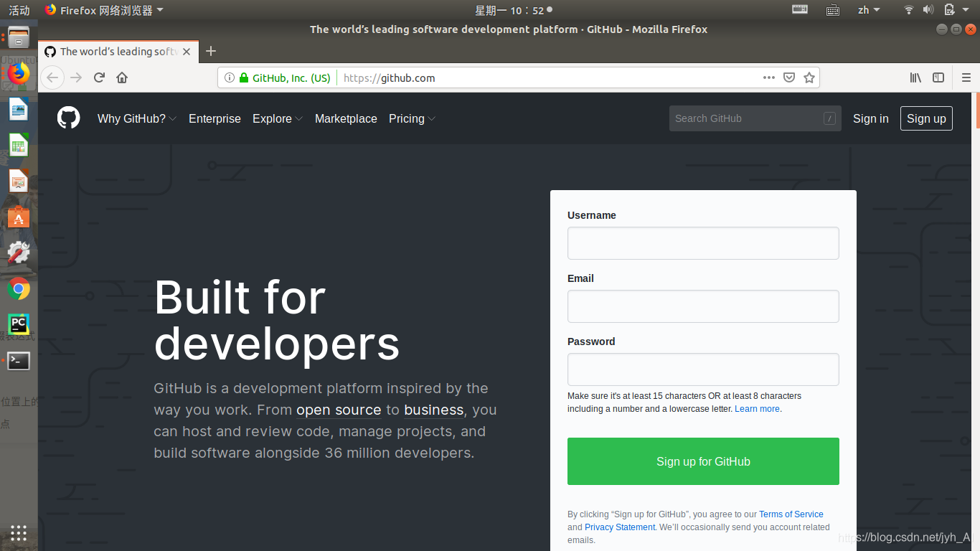980x551 pixels.
Task: Click the GitHub Octocat logo
Action: (x=69, y=118)
